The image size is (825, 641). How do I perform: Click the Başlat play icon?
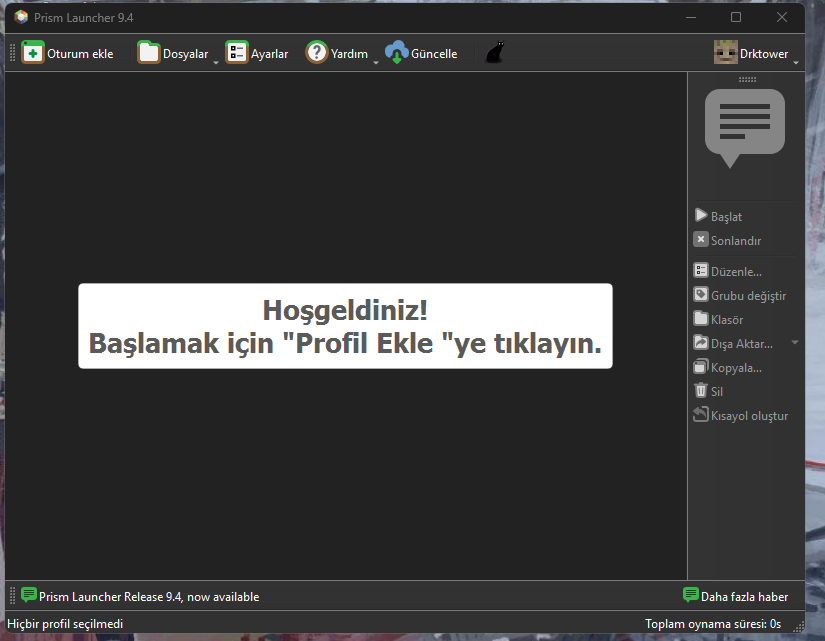[701, 215]
